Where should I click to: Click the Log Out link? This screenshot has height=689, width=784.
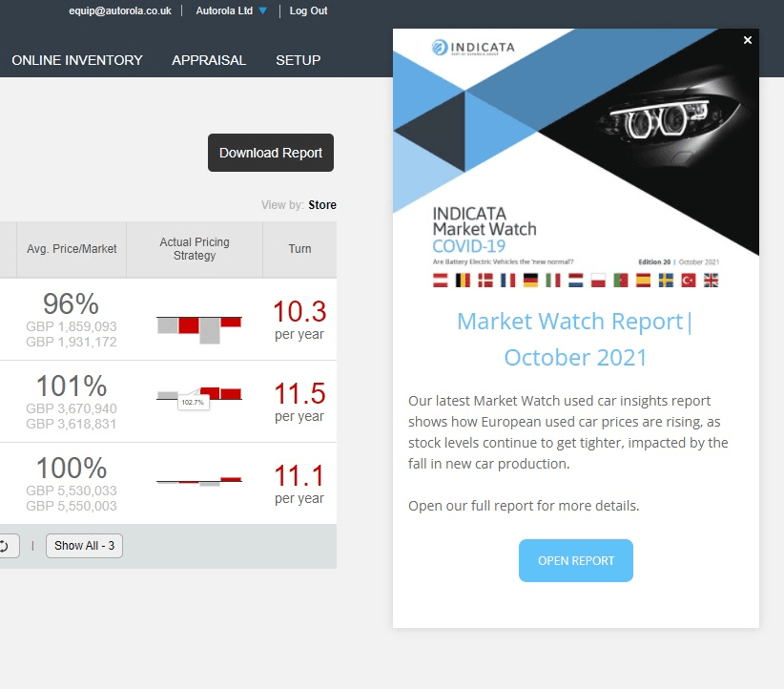(308, 10)
